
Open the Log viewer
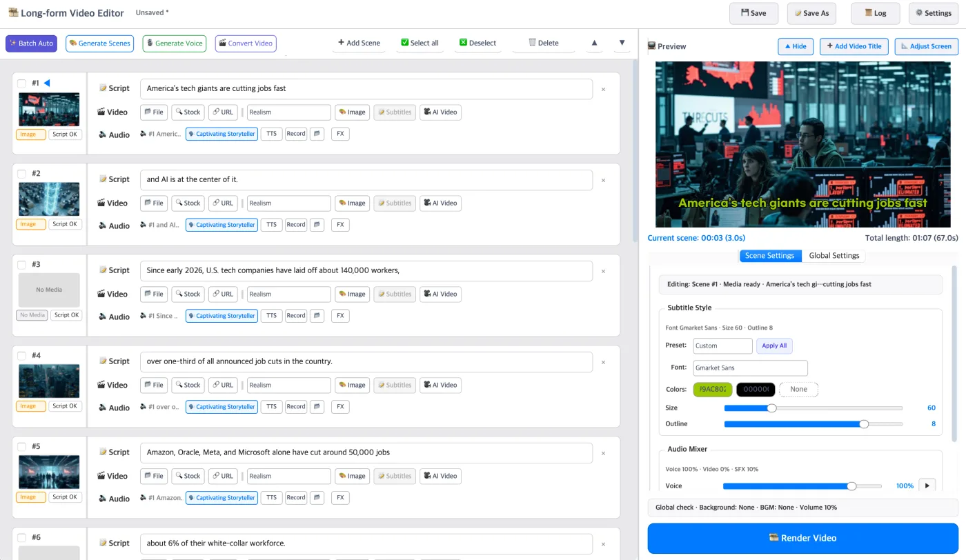875,13
